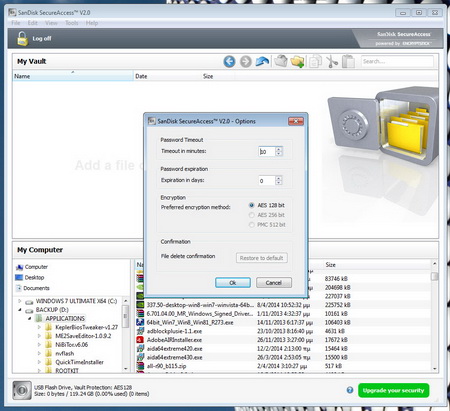Click the blue Back arrow icon
This screenshot has width=450, height=411.
[x=229, y=61]
